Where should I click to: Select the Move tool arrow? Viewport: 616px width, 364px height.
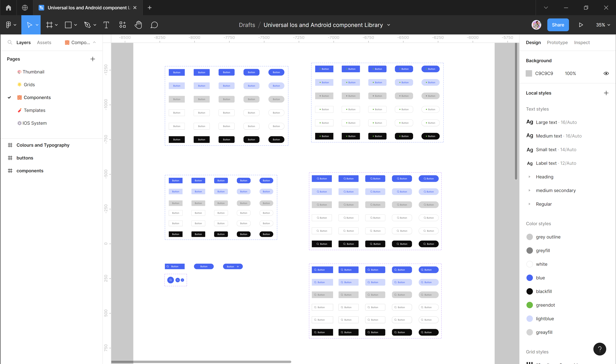30,25
